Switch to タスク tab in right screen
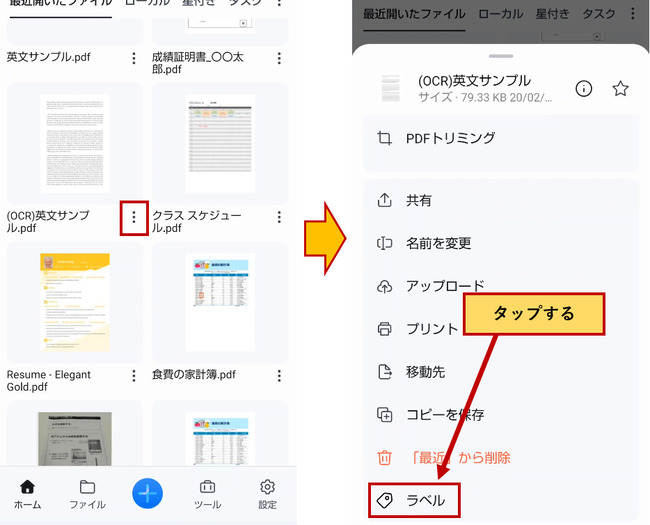Screen dimensions: 650x525 click(599, 14)
